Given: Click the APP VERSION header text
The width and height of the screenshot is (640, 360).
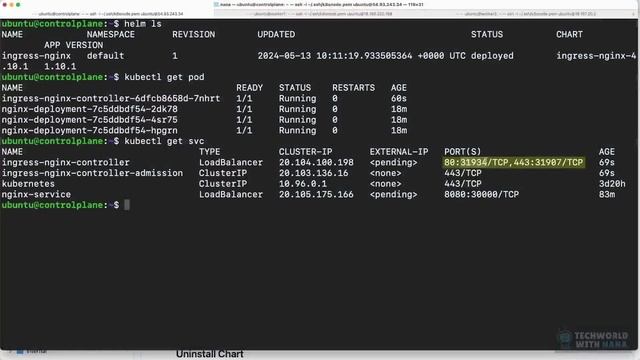Looking at the screenshot, I should point(73,45).
